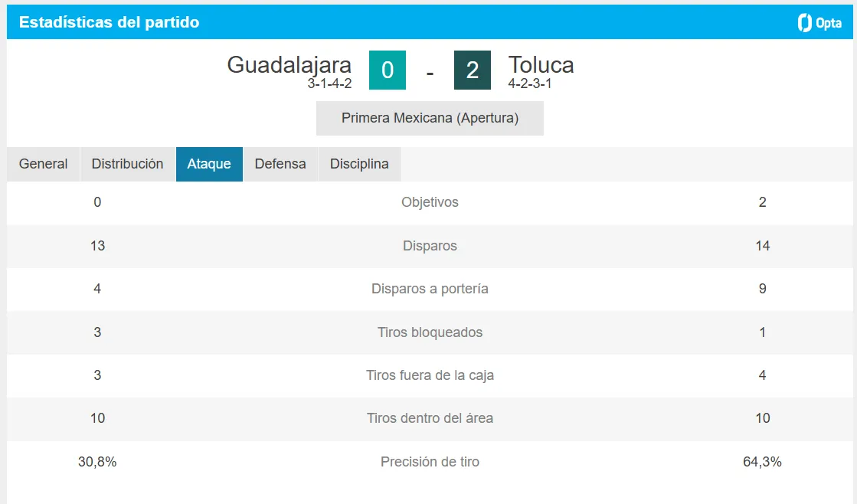Click the Primera Mexicana (Apertura) button
857x504 pixels.
click(430, 118)
